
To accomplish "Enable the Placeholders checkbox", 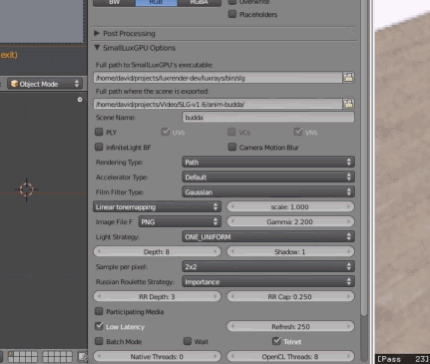I will pos(232,14).
